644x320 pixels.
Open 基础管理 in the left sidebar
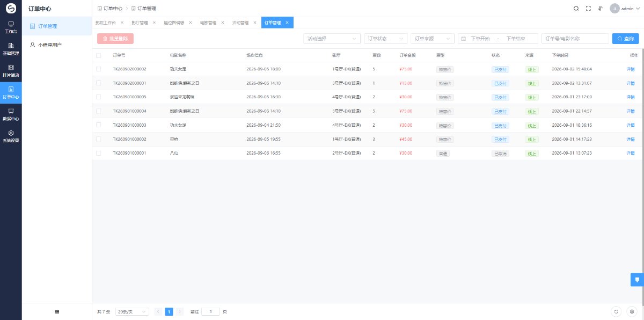click(11, 49)
